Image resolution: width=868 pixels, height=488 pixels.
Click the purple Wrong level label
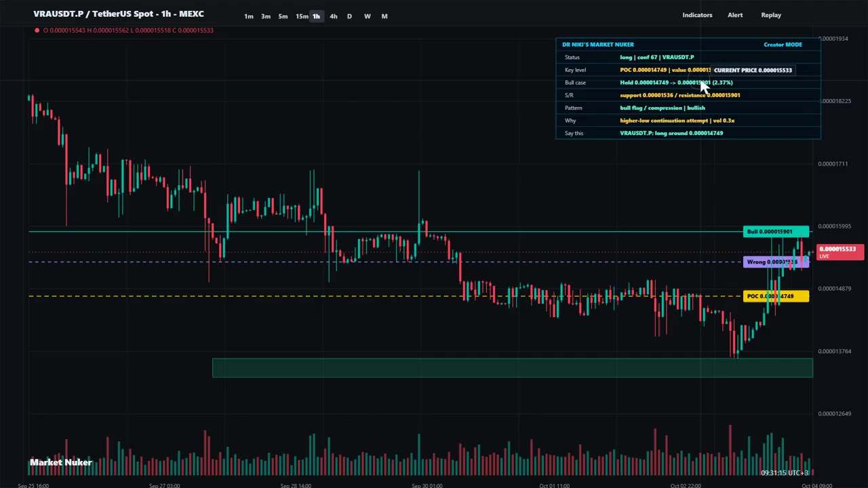776,262
